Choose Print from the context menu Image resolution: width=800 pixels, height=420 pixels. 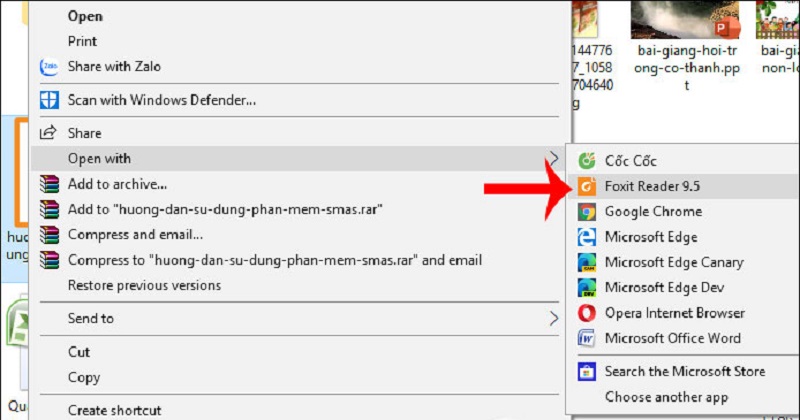[300, 41]
